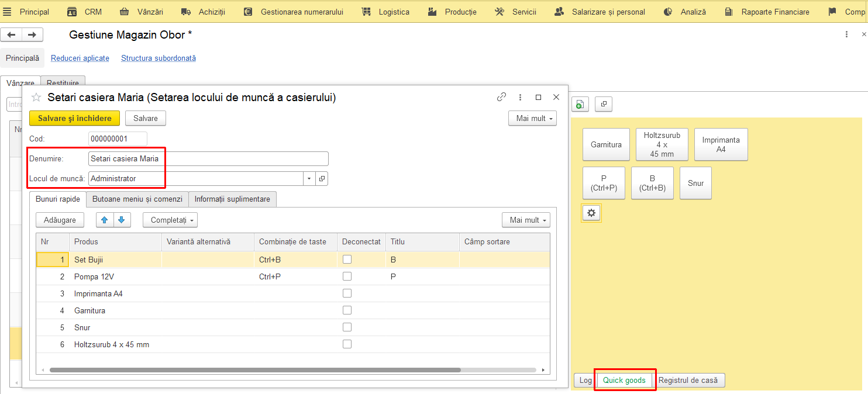The image size is (868, 394).
Task: Open quick goods settings gear icon
Action: [x=591, y=213]
